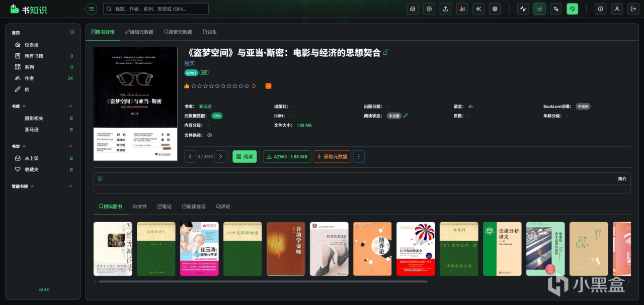This screenshot has width=644, height=305.
Task: Open the settings gear icon
Action: click(x=495, y=9)
